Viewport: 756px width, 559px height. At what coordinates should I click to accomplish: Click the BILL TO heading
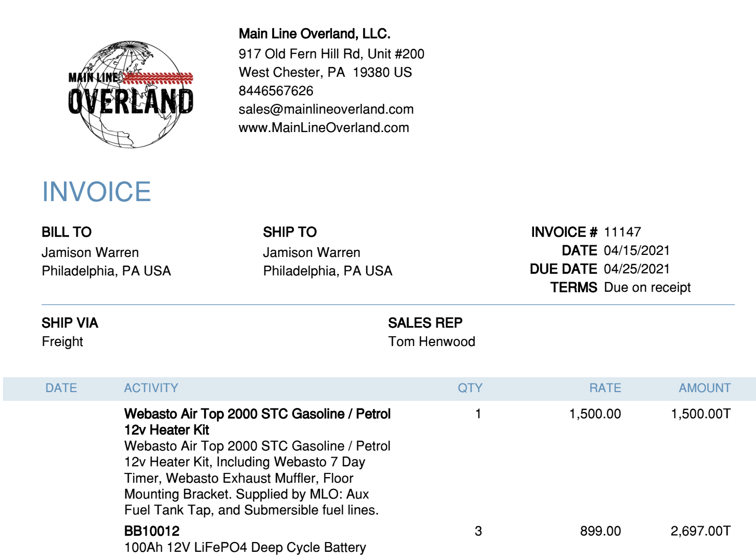(x=66, y=232)
